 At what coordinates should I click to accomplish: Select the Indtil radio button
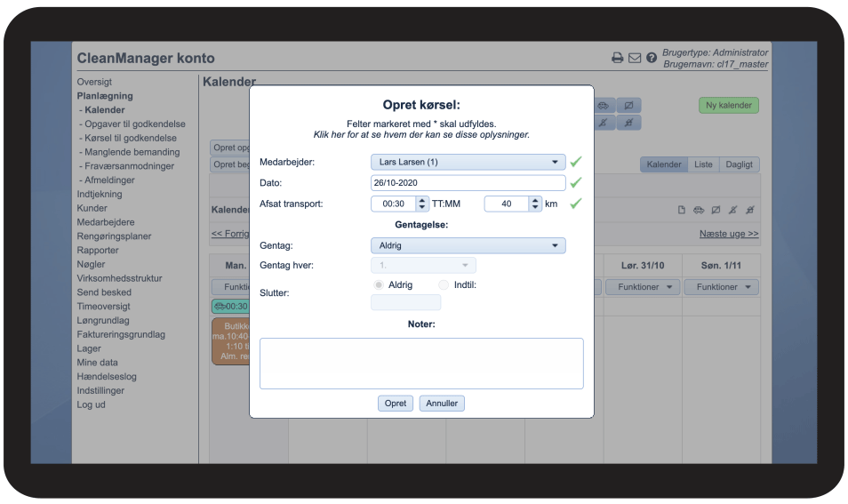coord(444,284)
